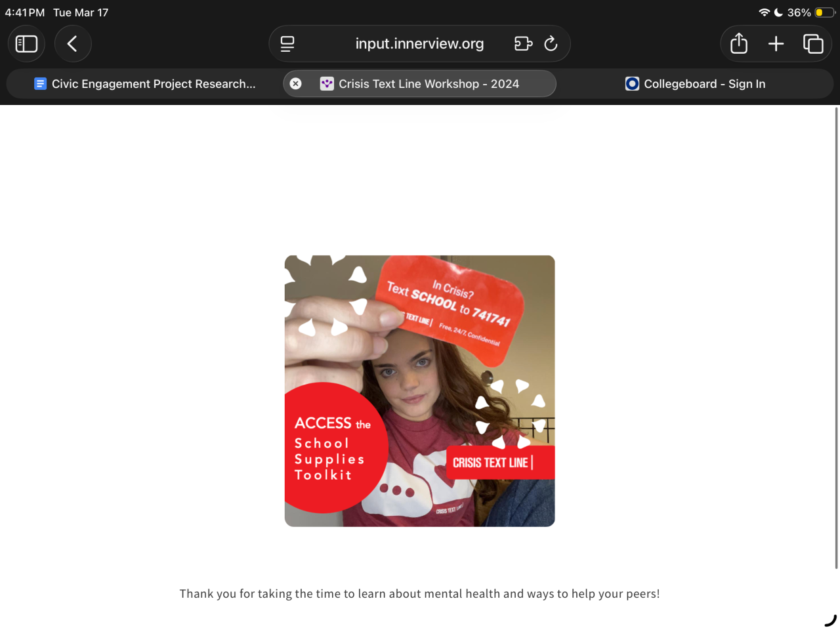
Task: Tap the Collegeboard favicon on its tab
Action: 632,84
